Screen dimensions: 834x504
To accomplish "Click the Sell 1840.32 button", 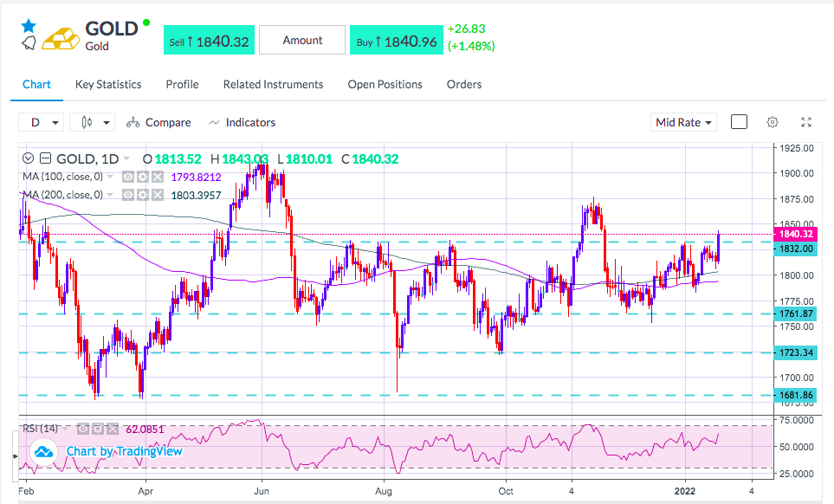I will [x=209, y=41].
